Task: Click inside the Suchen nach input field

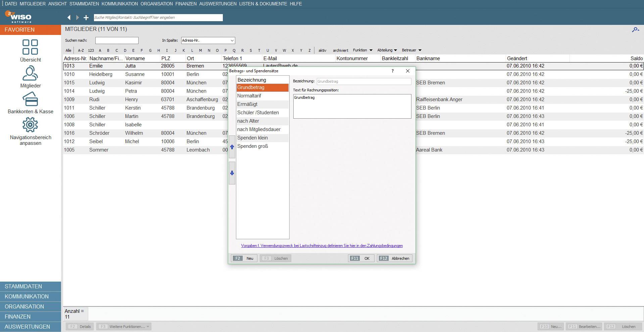Action: (x=117, y=40)
